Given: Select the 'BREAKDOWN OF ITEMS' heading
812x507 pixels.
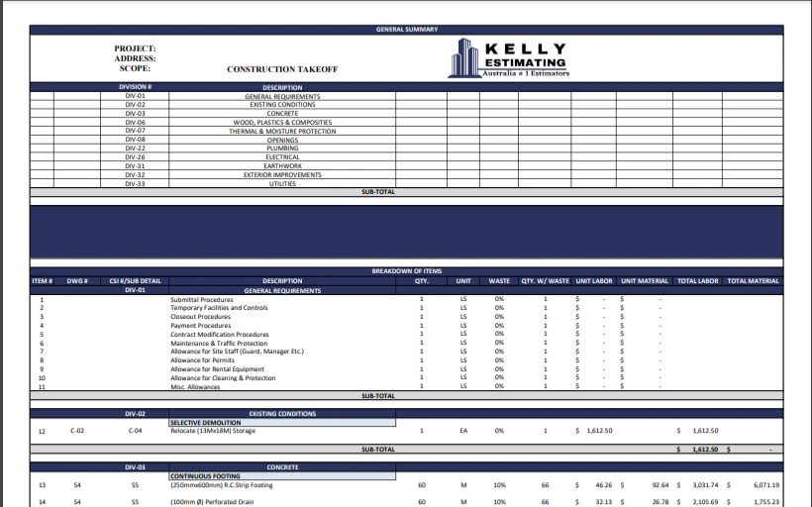Looking at the screenshot, I should pos(407,271).
